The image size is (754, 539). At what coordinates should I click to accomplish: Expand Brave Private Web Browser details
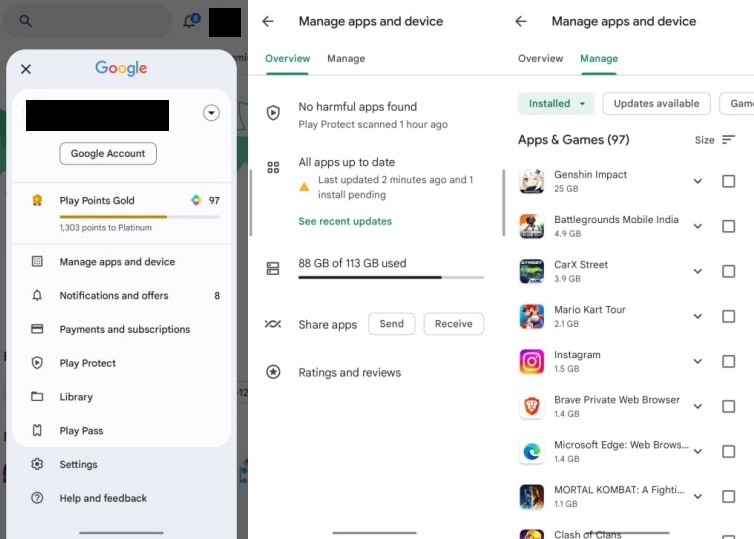point(698,406)
